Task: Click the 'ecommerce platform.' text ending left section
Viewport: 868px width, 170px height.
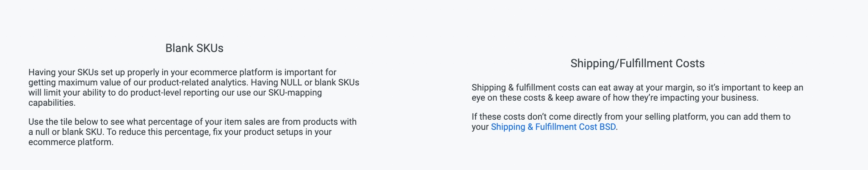Action: click(71, 142)
